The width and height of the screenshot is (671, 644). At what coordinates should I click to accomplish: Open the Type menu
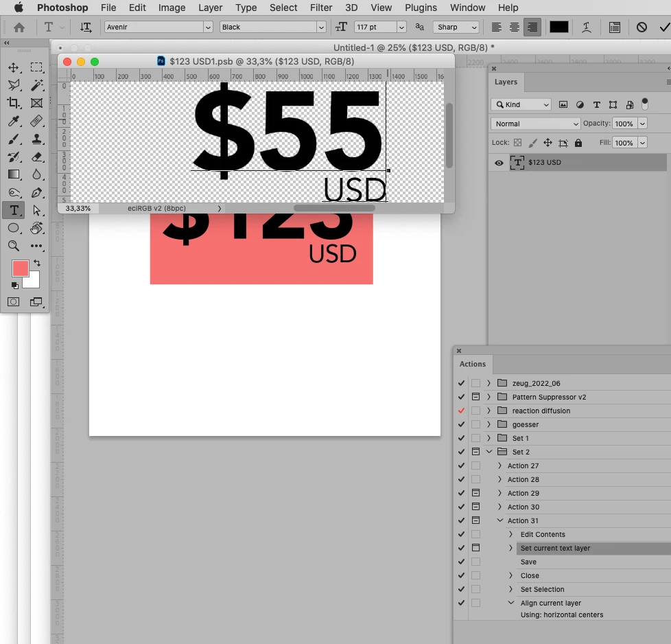[x=246, y=8]
